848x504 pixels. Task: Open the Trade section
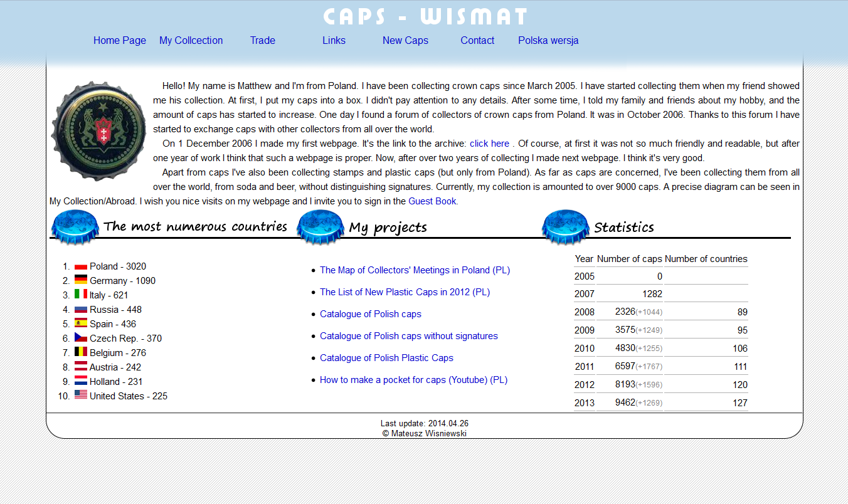(x=262, y=40)
